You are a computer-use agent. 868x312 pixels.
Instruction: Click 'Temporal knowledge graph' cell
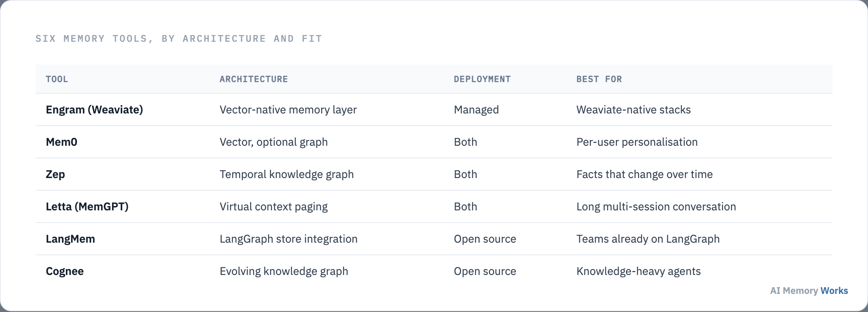point(286,175)
